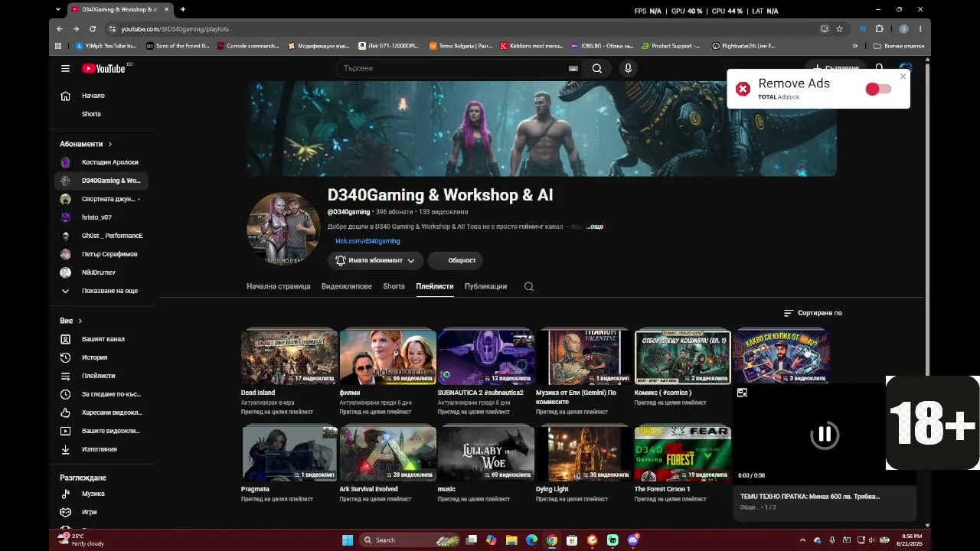Open the Flightradar24 bookmark

point(744,46)
